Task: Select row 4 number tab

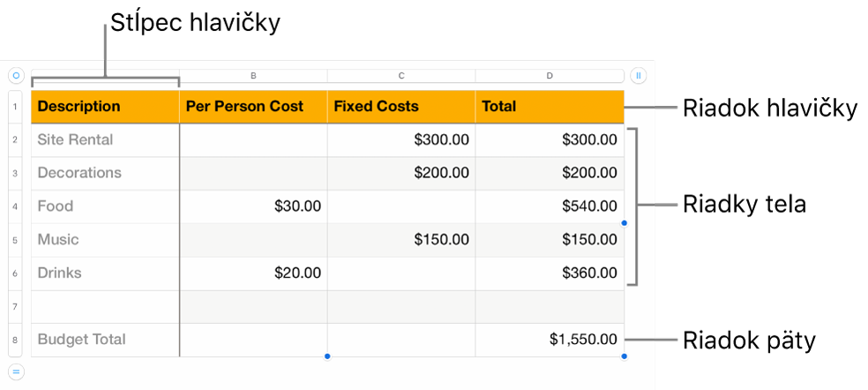Action: (16, 206)
